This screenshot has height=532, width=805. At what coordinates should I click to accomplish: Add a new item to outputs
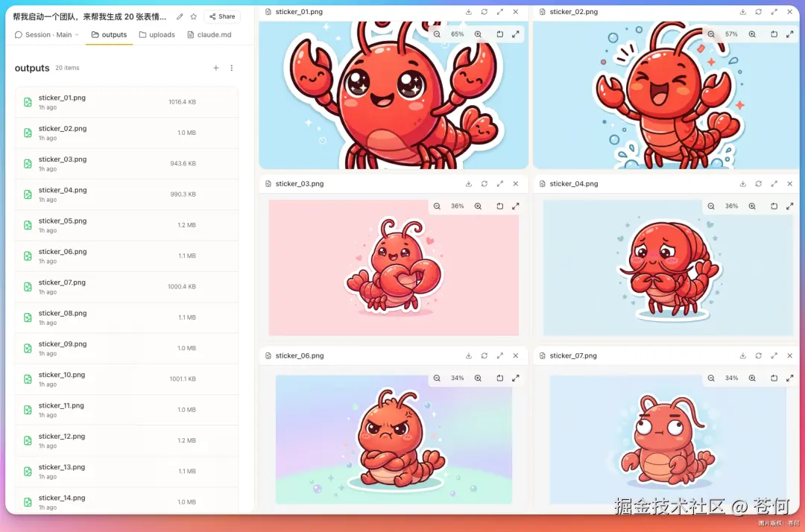click(x=216, y=68)
